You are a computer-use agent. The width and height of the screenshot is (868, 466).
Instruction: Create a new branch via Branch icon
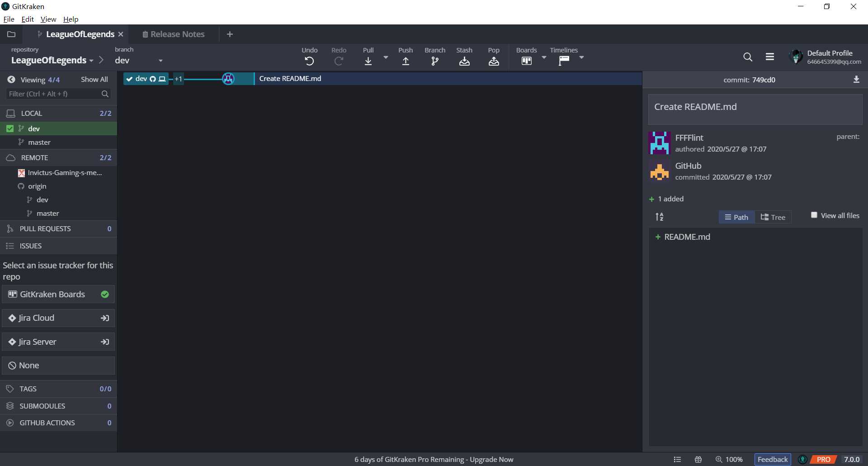pyautogui.click(x=435, y=61)
